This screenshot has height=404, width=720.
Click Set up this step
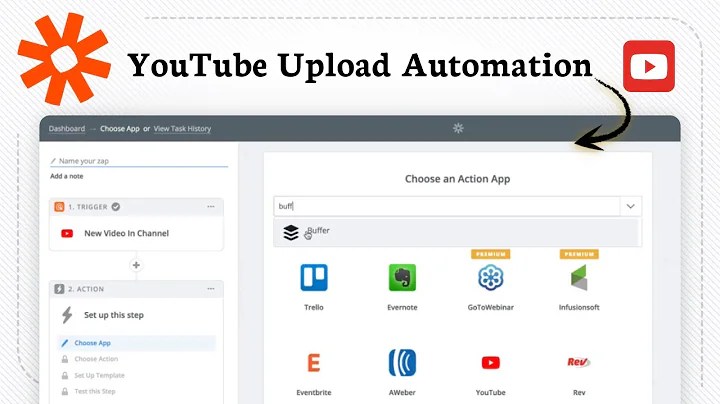pyautogui.click(x=114, y=315)
